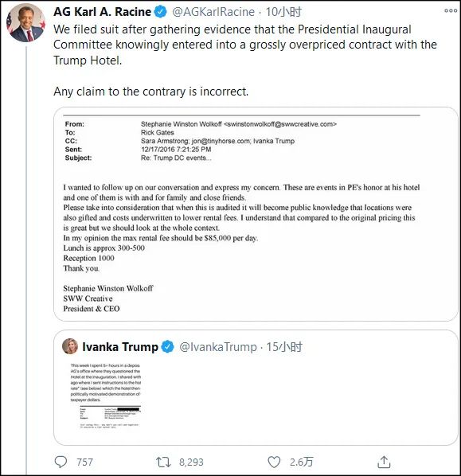
Task: Click the retweet arrows icon
Action: pos(163,462)
